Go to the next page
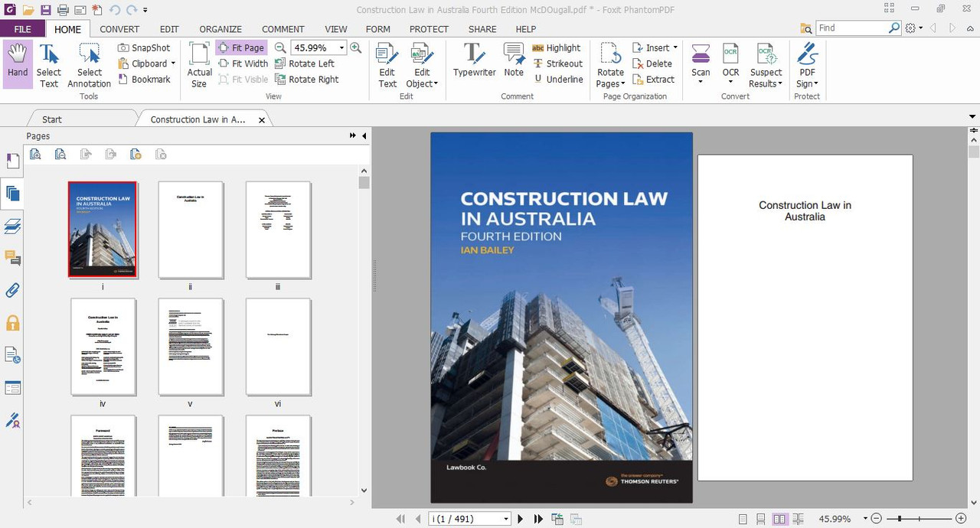Image resolution: width=980 pixels, height=528 pixels. pyautogui.click(x=521, y=519)
